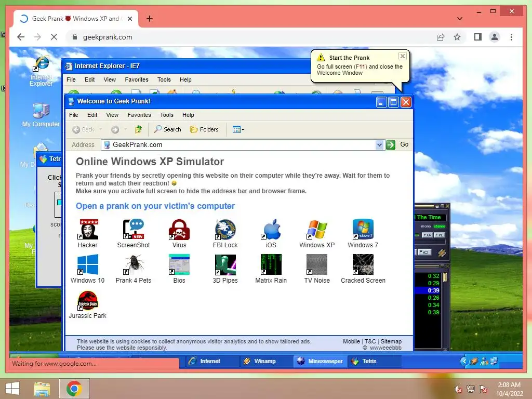Select the My Computer desktop icon
The height and width of the screenshot is (399, 532).
41,115
